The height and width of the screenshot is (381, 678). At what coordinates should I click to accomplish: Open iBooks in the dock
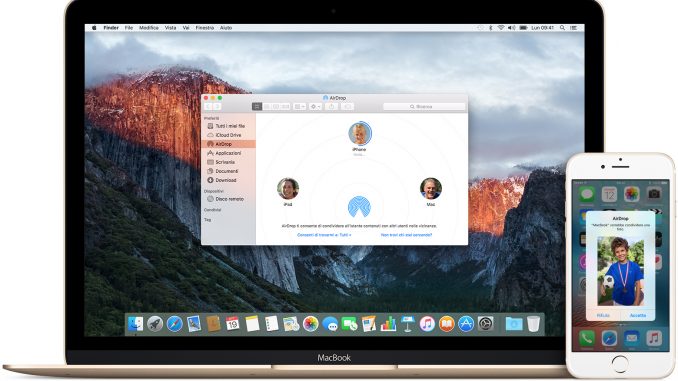click(447, 323)
